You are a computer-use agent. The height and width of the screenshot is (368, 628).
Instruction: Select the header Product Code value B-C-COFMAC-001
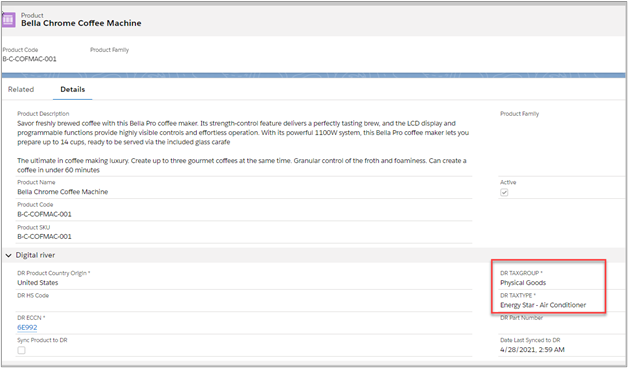click(x=30, y=59)
